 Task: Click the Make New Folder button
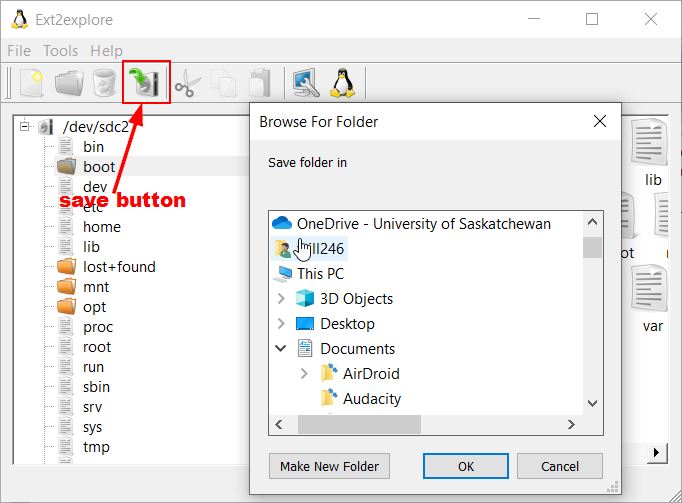[329, 466]
